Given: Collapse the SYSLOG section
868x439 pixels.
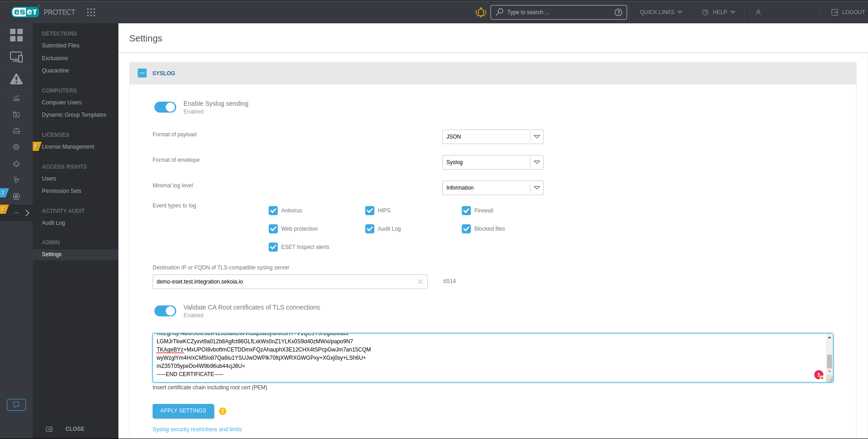Looking at the screenshot, I should coord(142,73).
